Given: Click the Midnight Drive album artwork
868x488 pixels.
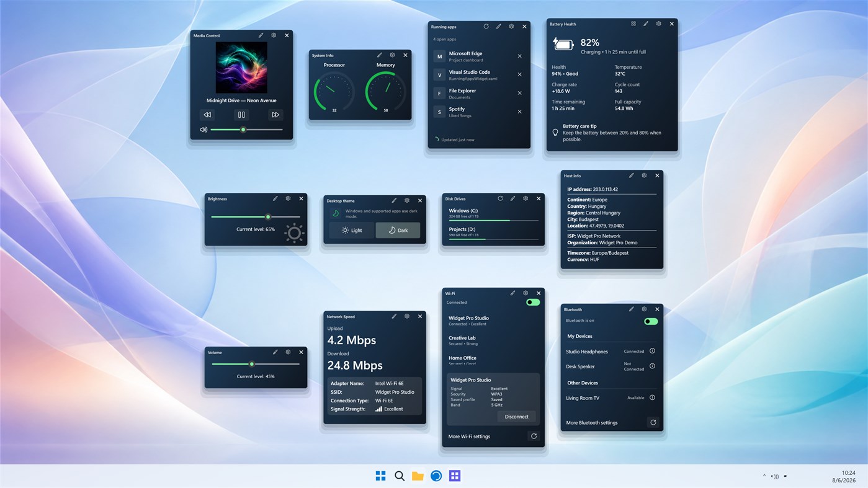Looking at the screenshot, I should click(241, 68).
